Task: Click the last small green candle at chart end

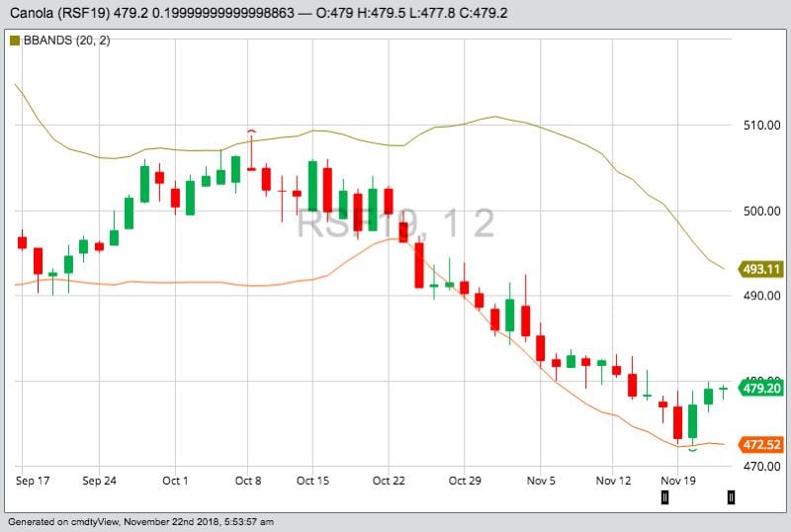Action: pyautogui.click(x=724, y=390)
